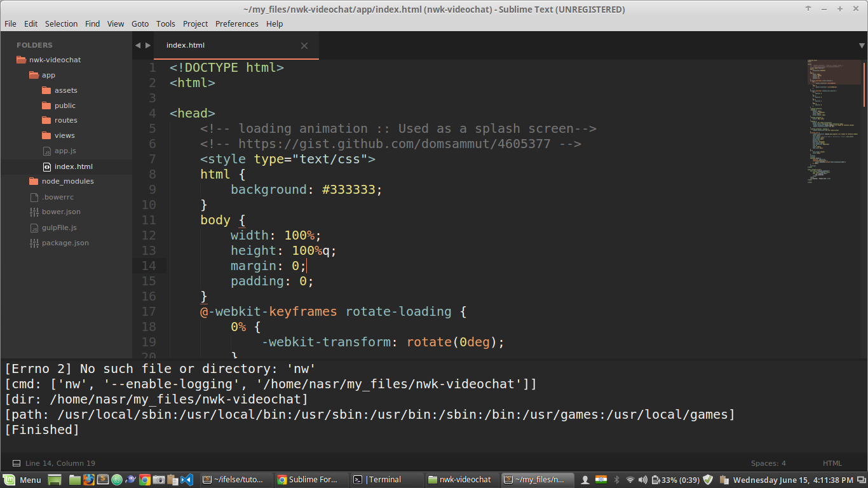This screenshot has height=488, width=868.
Task: Click the bower.json settings file icon
Action: pyautogui.click(x=34, y=212)
